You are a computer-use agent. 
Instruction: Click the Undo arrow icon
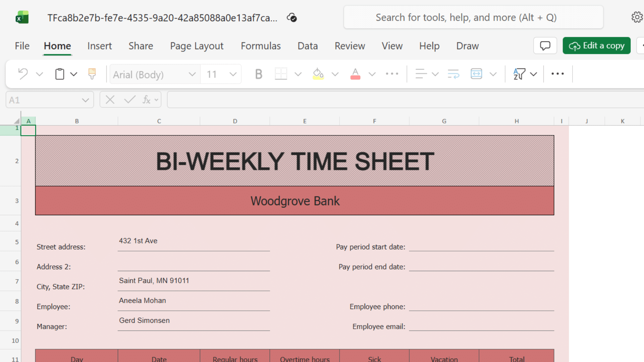23,74
